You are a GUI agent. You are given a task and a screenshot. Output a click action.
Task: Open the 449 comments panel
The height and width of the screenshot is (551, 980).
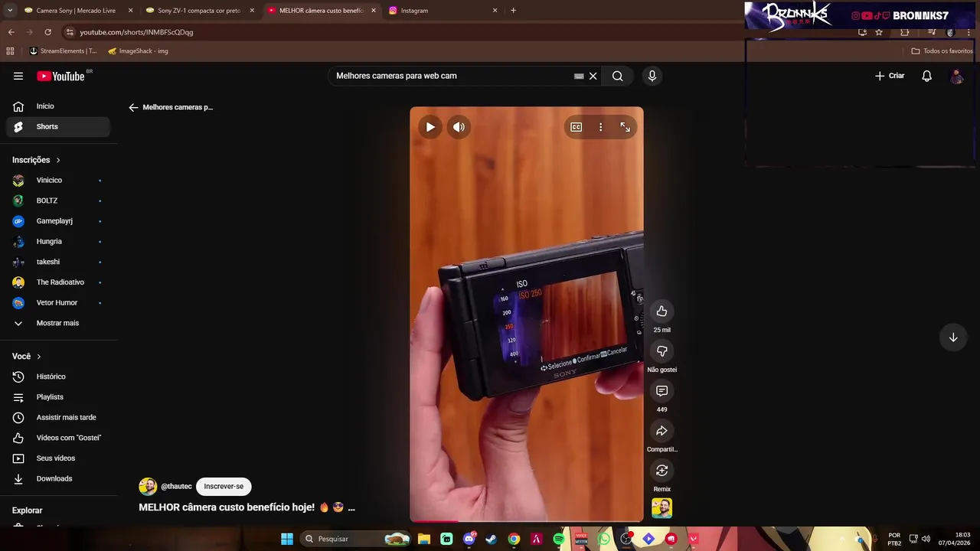[662, 391]
